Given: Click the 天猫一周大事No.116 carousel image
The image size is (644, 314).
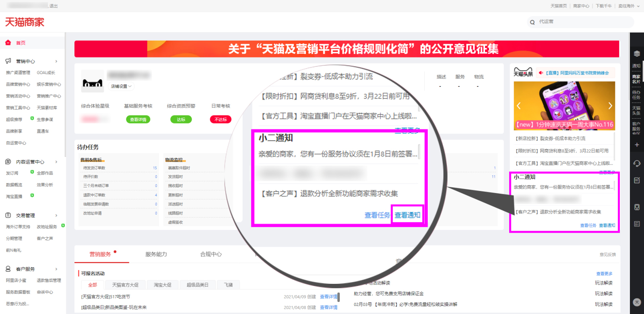Looking at the screenshot, I should click(x=564, y=105).
